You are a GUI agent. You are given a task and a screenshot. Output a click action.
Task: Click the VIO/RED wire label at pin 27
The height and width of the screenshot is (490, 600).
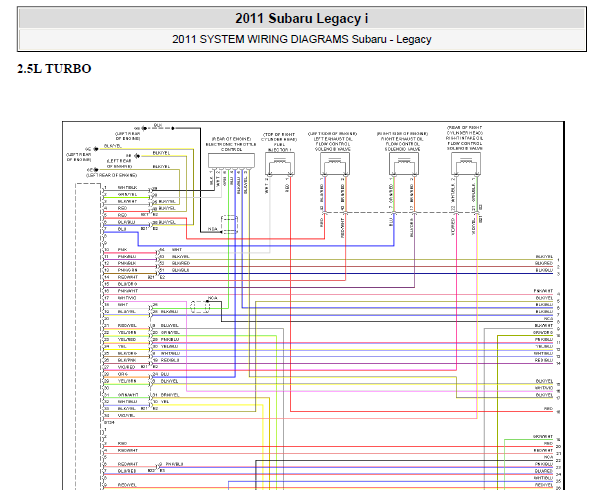pyautogui.click(x=127, y=367)
